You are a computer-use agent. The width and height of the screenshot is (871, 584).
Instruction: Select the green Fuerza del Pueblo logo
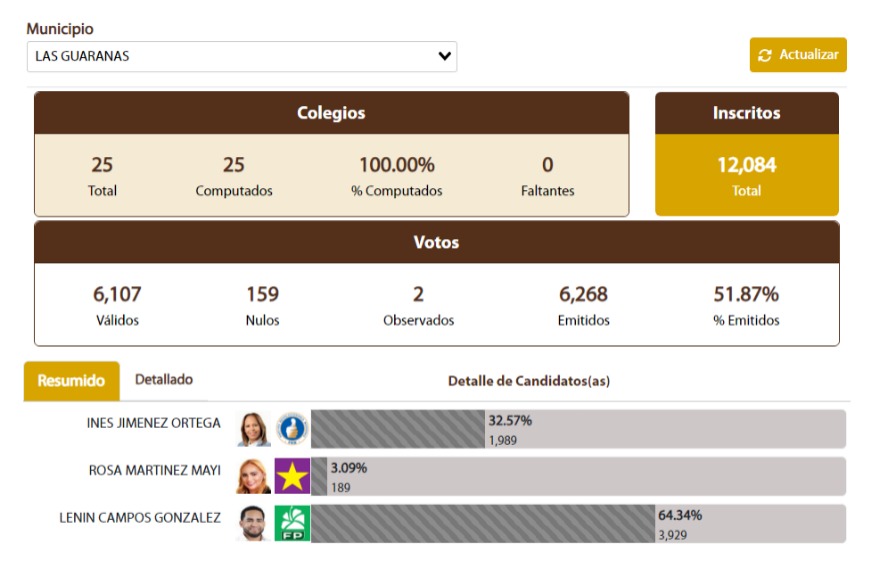290,523
